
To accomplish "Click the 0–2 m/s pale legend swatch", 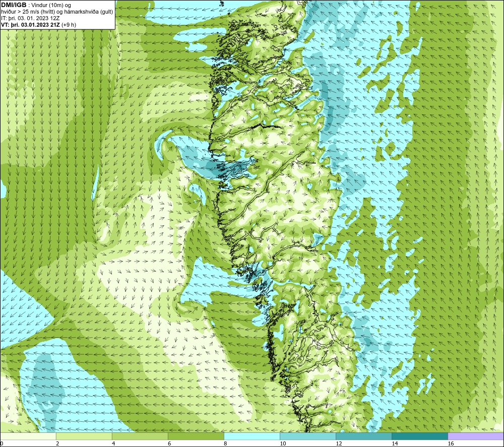I will pyautogui.click(x=28, y=436).
